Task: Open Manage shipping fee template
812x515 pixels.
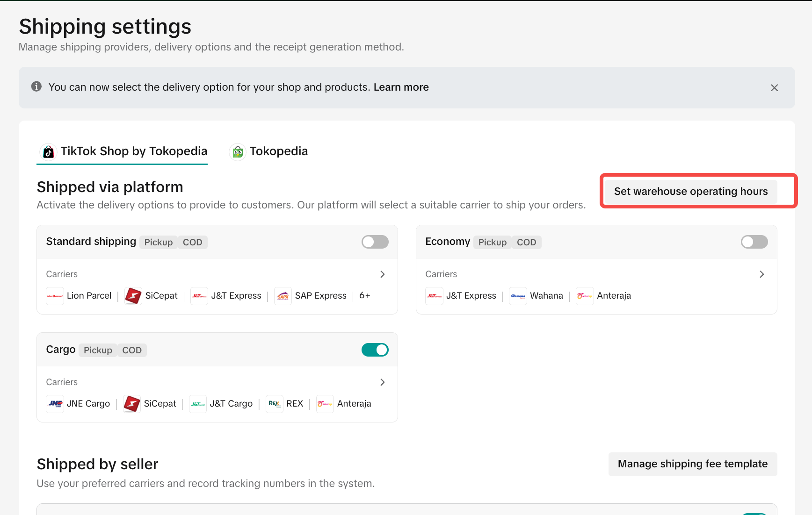Action: click(x=692, y=464)
